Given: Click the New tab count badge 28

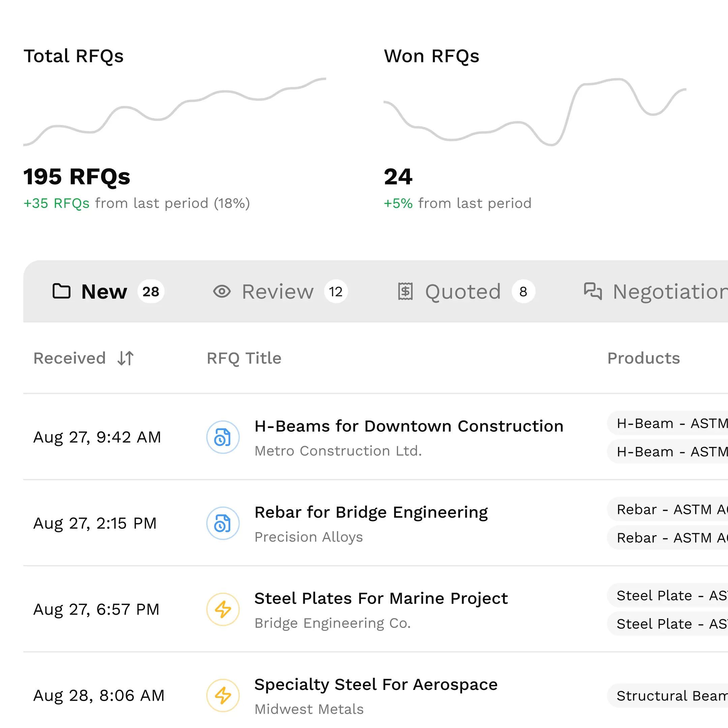Looking at the screenshot, I should point(151,292).
